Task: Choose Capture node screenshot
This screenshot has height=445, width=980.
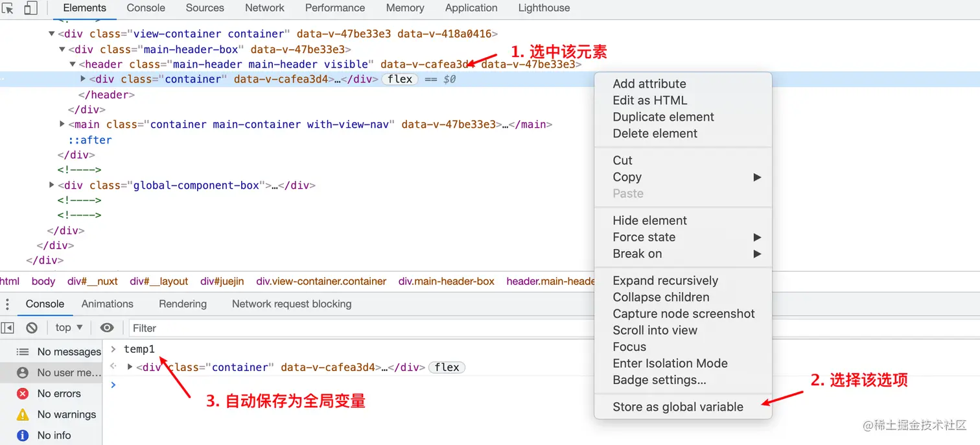Action: click(x=683, y=314)
